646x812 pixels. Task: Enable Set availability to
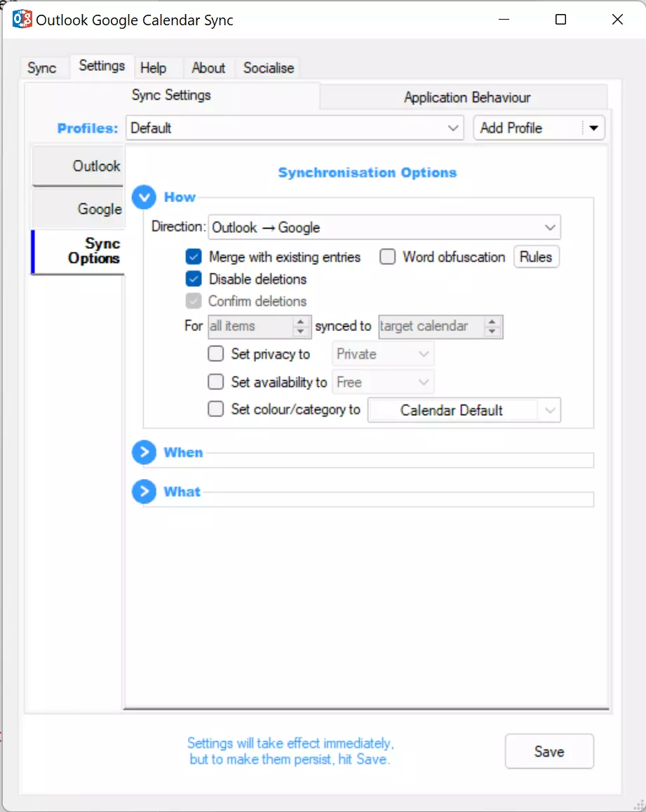216,381
